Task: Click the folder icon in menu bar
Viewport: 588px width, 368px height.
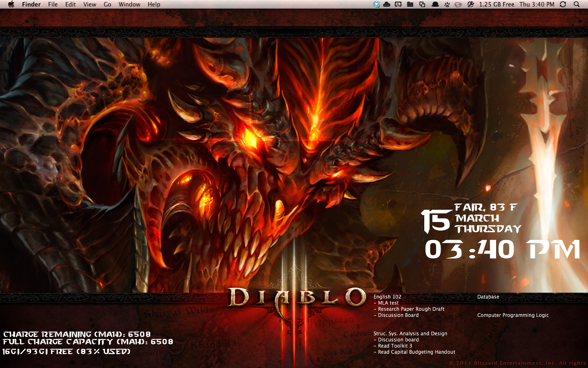Action: [x=410, y=4]
